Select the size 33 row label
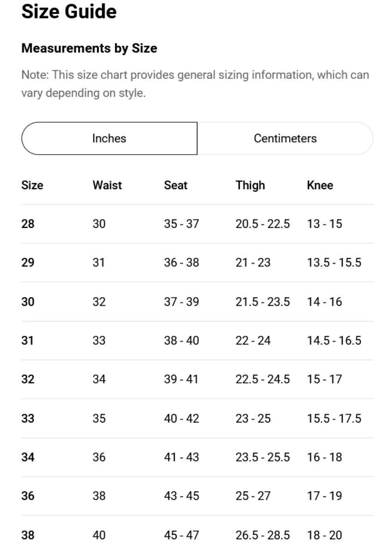The width and height of the screenshot is (392, 548). (28, 418)
